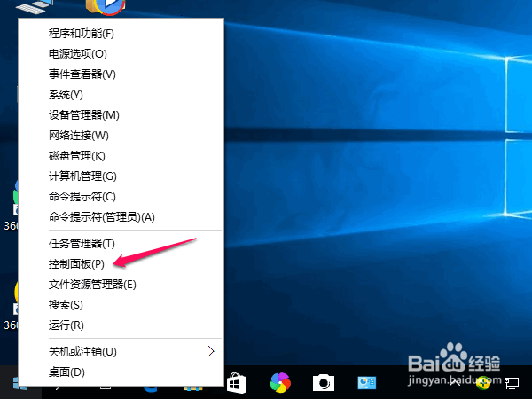
Task: Select 电源选项(O) menu entry
Action: 121,54
